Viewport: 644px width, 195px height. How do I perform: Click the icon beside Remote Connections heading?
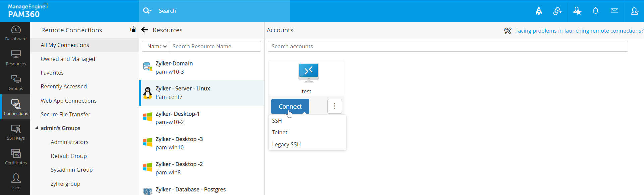coord(133,30)
